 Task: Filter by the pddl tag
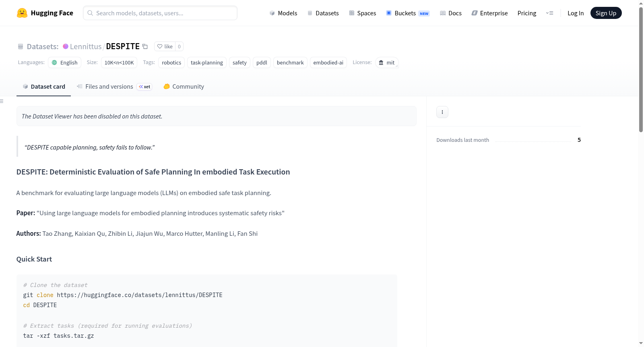(x=262, y=62)
